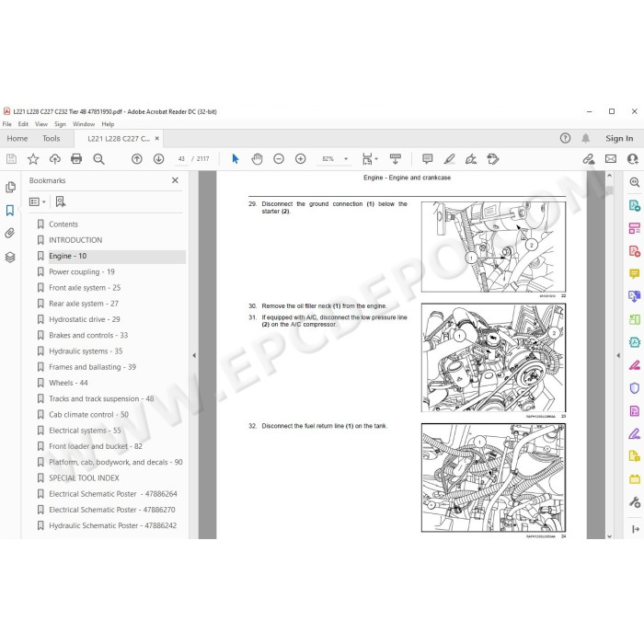
Task: Open the View menu
Action: [x=41, y=124]
